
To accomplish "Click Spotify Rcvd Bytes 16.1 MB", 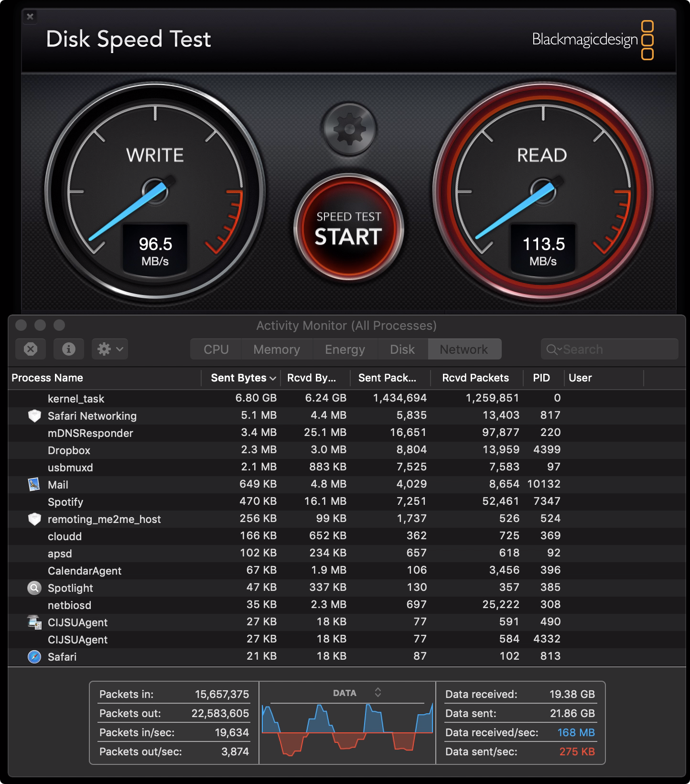I will pos(325,501).
